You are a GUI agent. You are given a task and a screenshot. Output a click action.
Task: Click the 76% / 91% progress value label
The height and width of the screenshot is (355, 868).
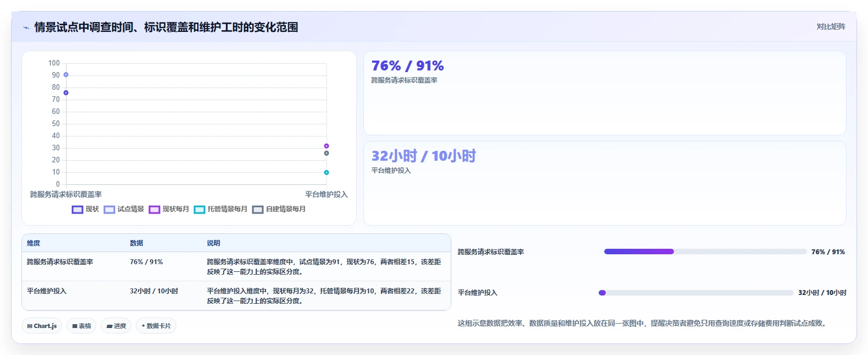pyautogui.click(x=828, y=252)
